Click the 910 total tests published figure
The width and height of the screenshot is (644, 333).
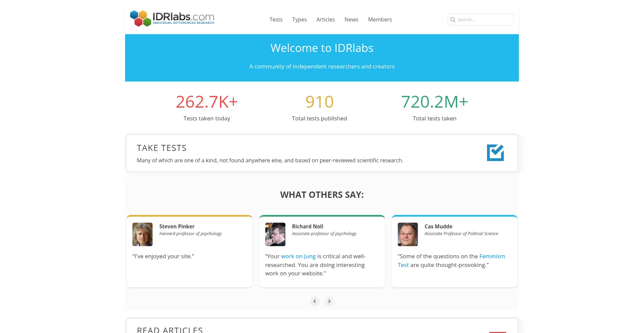(x=320, y=102)
